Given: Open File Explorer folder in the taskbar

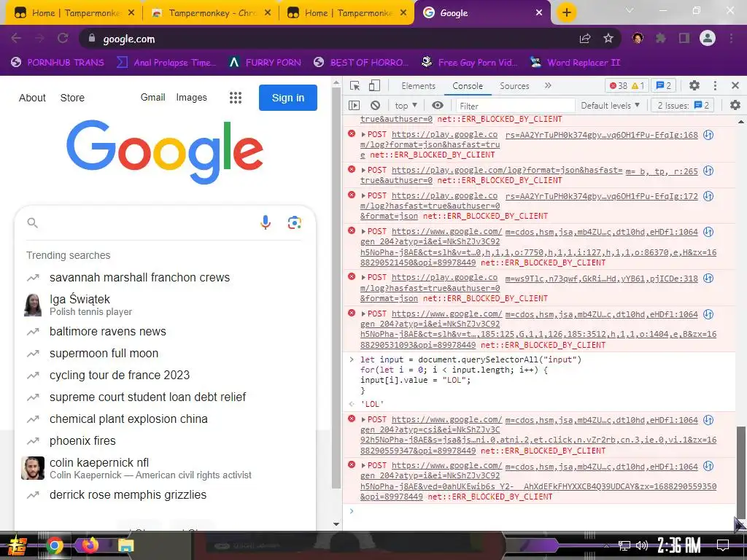Looking at the screenshot, I should pyautogui.click(x=125, y=545).
